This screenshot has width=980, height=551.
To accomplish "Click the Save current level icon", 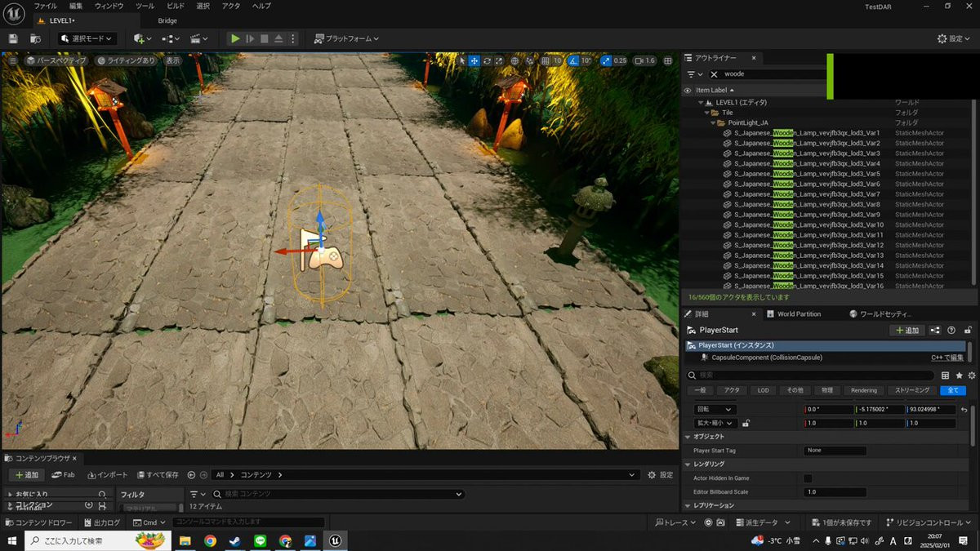I will (13, 38).
